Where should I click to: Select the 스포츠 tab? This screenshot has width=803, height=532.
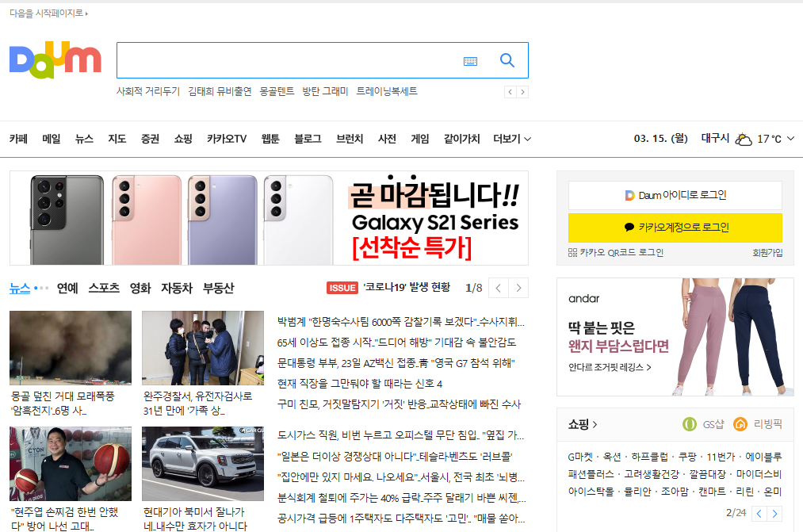104,289
